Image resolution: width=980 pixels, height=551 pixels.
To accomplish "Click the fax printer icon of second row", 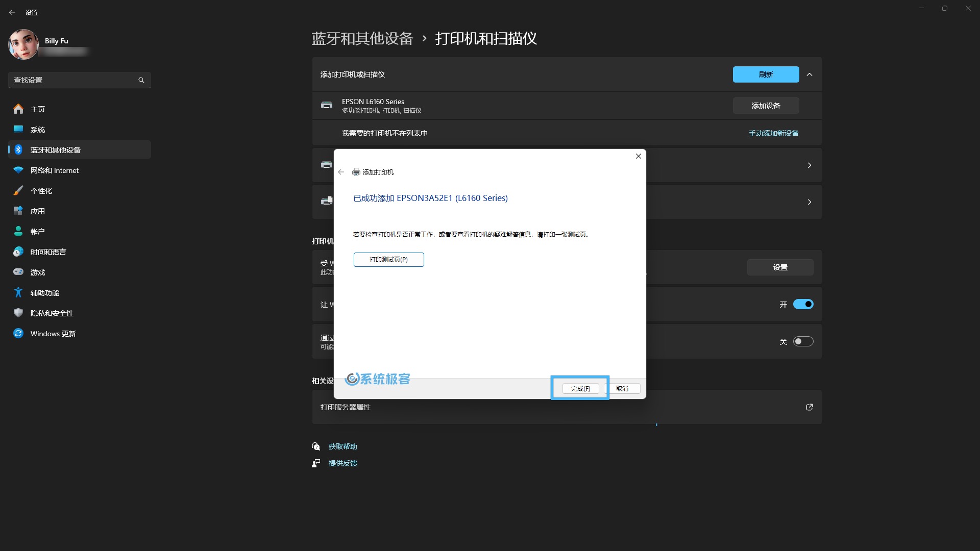I will [327, 201].
